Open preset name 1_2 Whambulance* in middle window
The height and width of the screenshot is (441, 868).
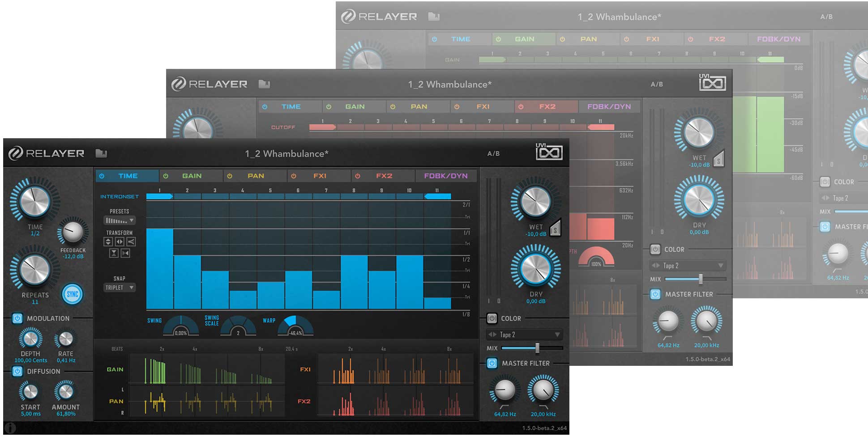(x=450, y=84)
